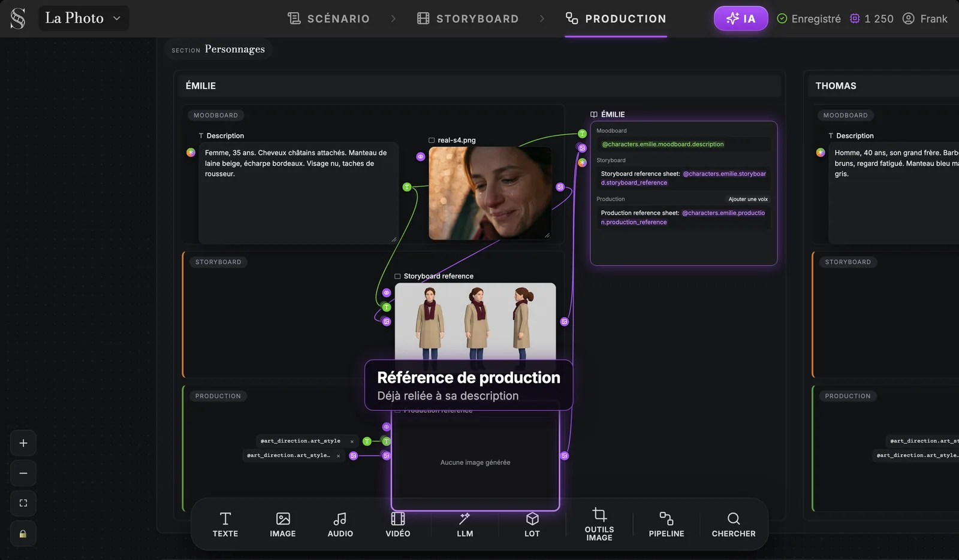Remove the @art_direction.art_style text tag

pyautogui.click(x=352, y=441)
